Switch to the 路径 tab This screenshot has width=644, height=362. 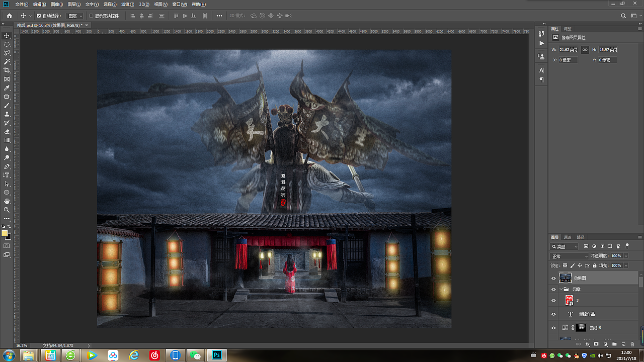tap(581, 237)
